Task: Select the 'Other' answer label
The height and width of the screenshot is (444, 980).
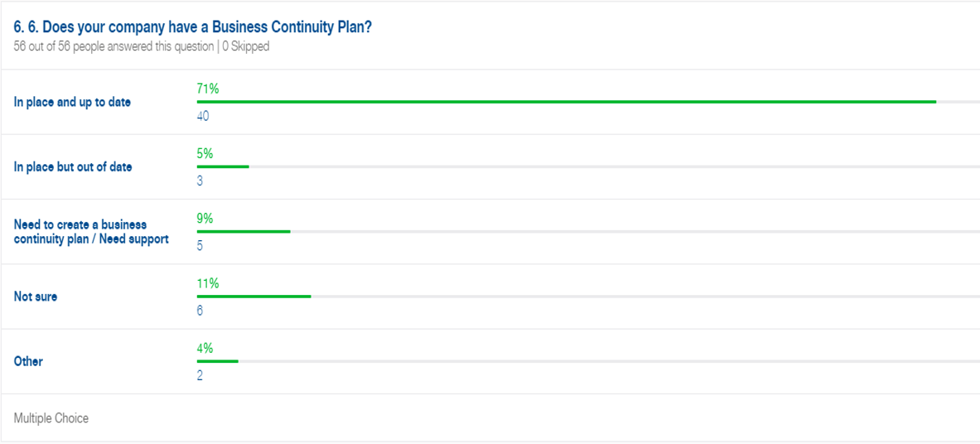Action: tap(28, 361)
